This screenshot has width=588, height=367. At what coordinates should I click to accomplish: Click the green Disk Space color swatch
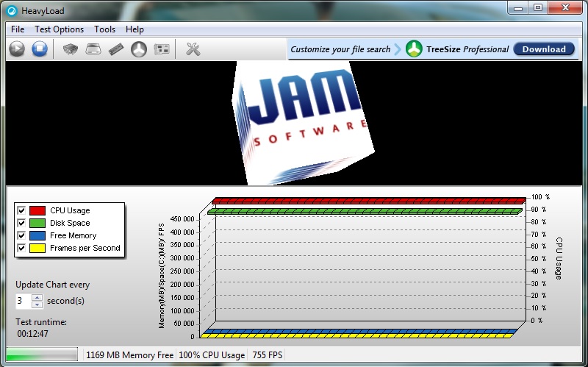point(37,223)
